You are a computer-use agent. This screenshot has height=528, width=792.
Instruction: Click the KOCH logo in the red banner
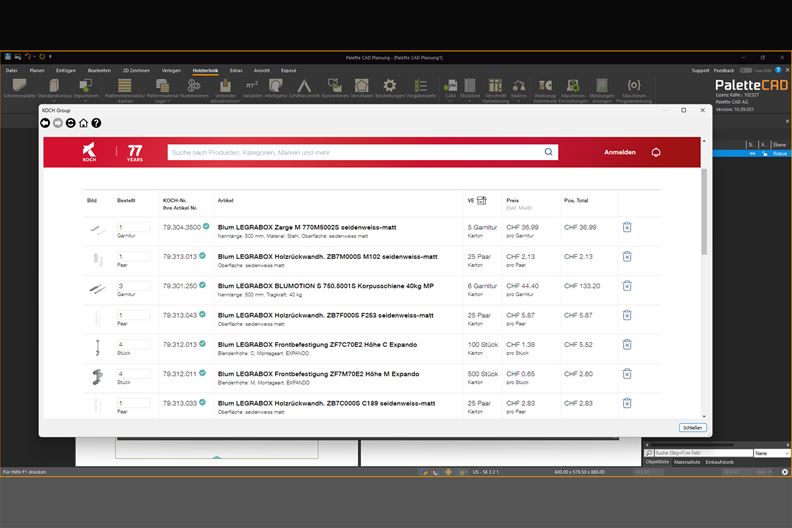point(89,152)
